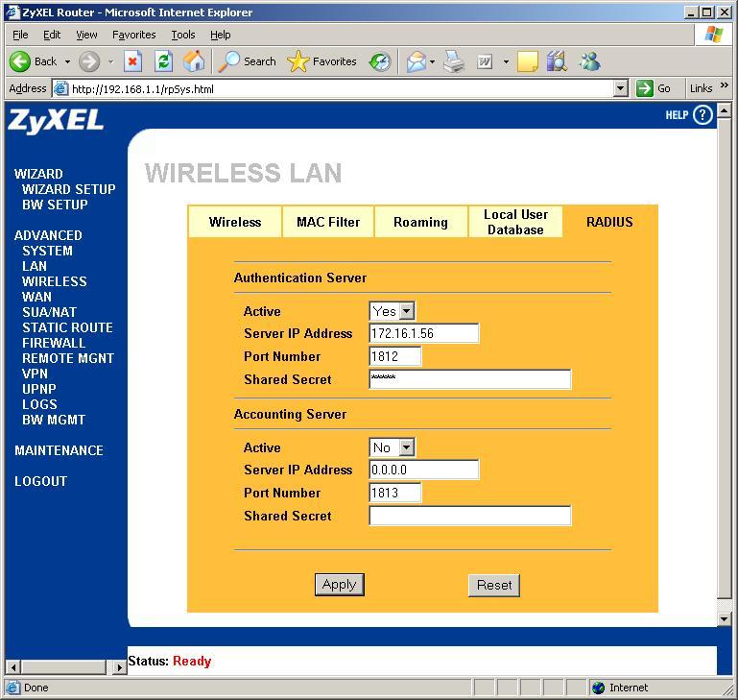Select the RADIUS tab
Screen dimensions: 738x700
[609, 222]
